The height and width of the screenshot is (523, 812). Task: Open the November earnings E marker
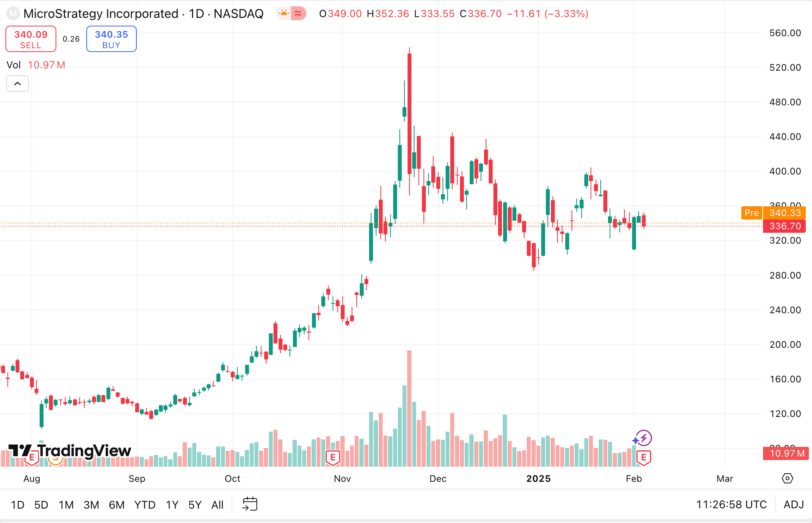pos(333,458)
